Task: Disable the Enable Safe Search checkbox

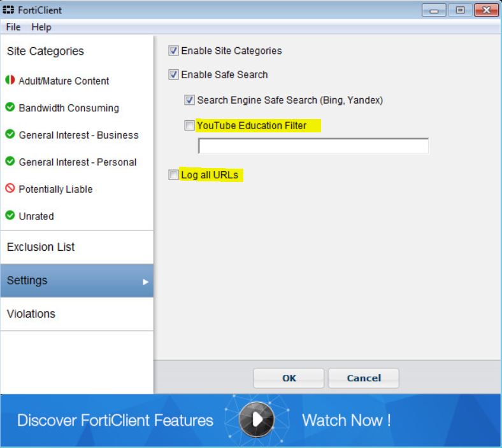Action: coord(173,74)
